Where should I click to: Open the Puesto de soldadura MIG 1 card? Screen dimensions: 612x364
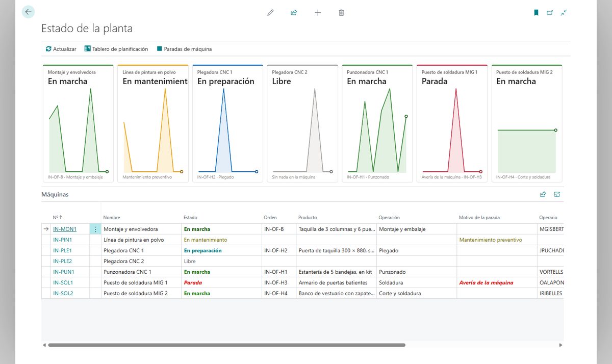pyautogui.click(x=452, y=123)
